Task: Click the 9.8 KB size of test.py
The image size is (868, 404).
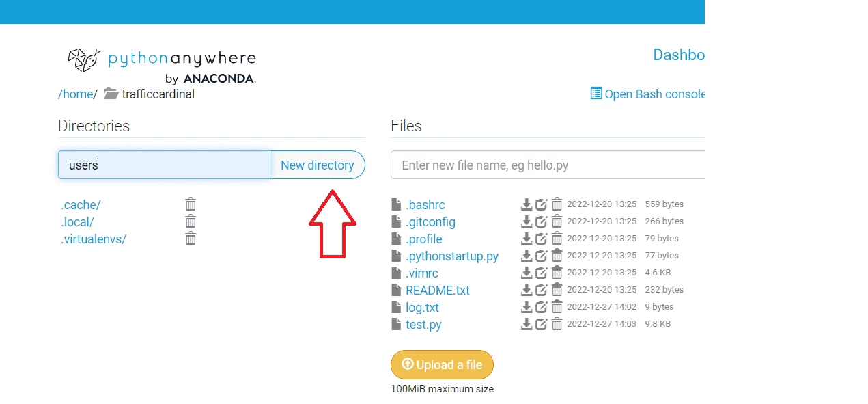Action: 658,324
